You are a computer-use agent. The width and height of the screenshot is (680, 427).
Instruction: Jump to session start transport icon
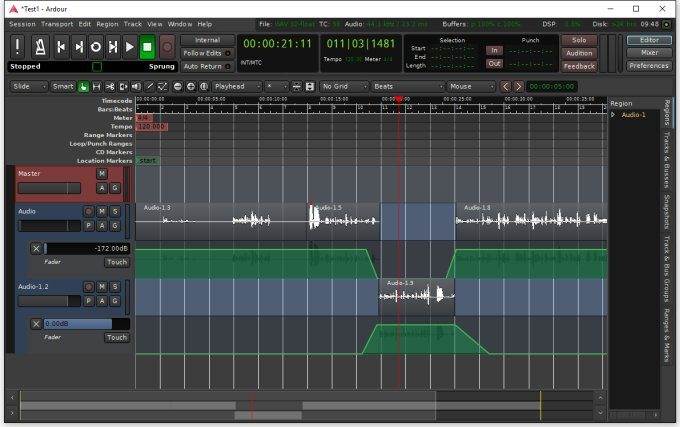point(61,46)
